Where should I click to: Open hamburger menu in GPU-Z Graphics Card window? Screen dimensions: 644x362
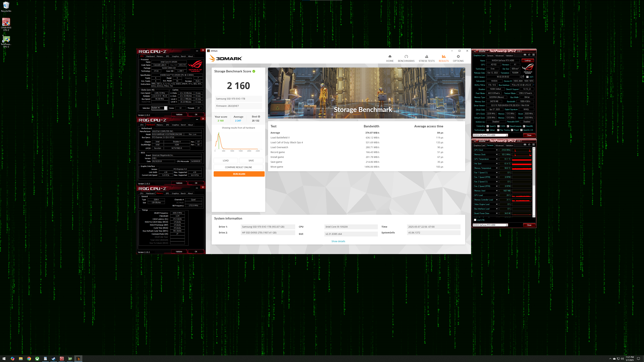[533, 55]
